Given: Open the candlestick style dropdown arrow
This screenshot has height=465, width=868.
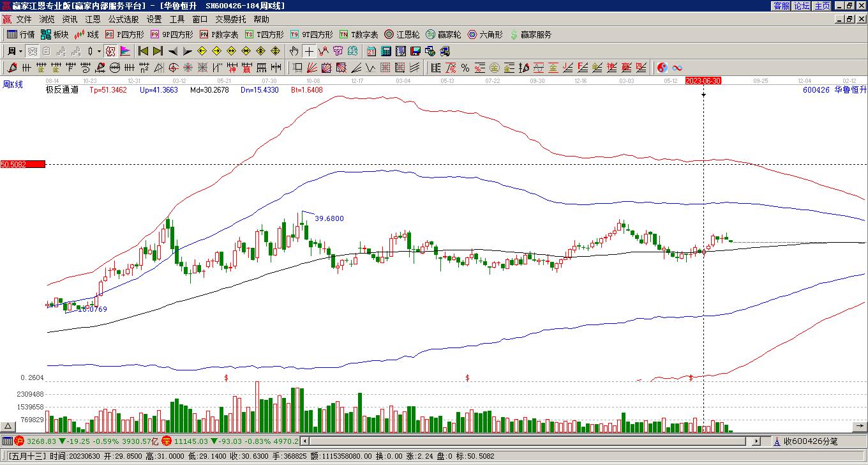Looking at the screenshot, I should (x=99, y=51).
